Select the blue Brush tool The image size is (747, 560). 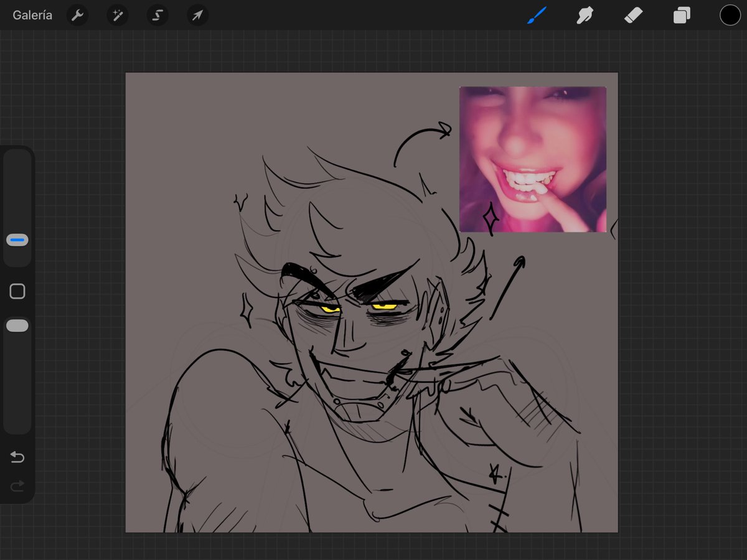[x=537, y=16]
